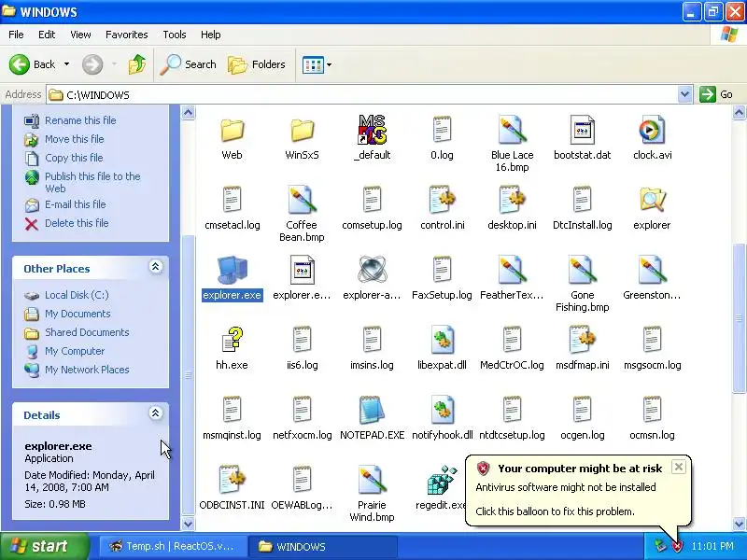Switch to Temp.sh ReactOS taskbar item
The width and height of the screenshot is (747, 560).
coord(174,546)
